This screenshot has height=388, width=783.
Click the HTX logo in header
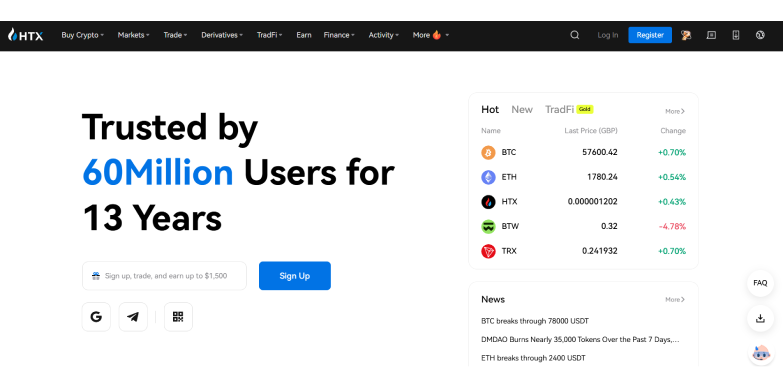[25, 35]
